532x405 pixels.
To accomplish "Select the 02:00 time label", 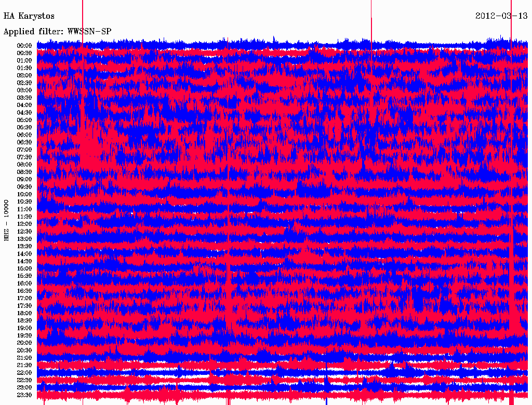I will click(x=24, y=75).
